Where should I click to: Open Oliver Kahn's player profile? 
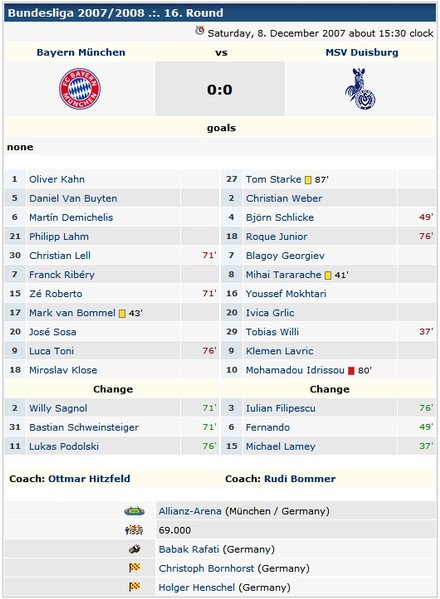57,179
